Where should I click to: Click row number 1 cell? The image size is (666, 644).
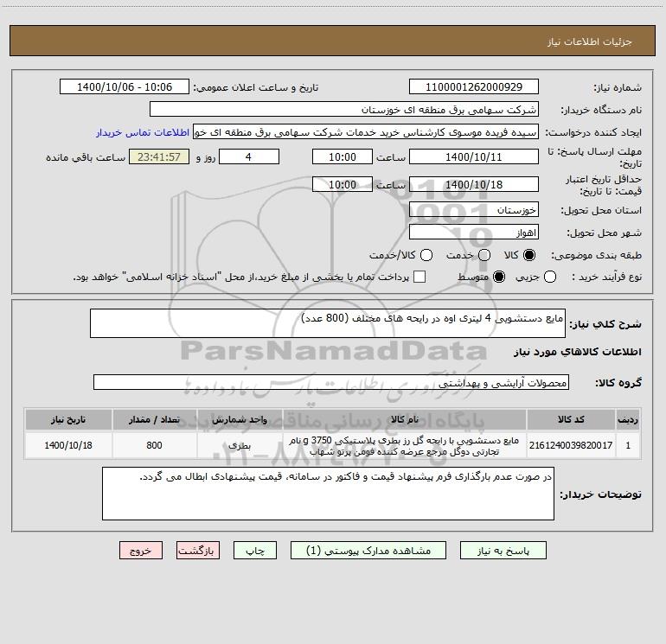[628, 445]
